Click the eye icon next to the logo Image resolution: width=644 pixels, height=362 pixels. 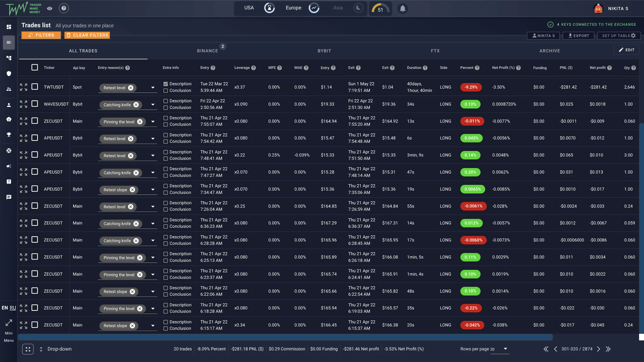pyautogui.click(x=49, y=8)
